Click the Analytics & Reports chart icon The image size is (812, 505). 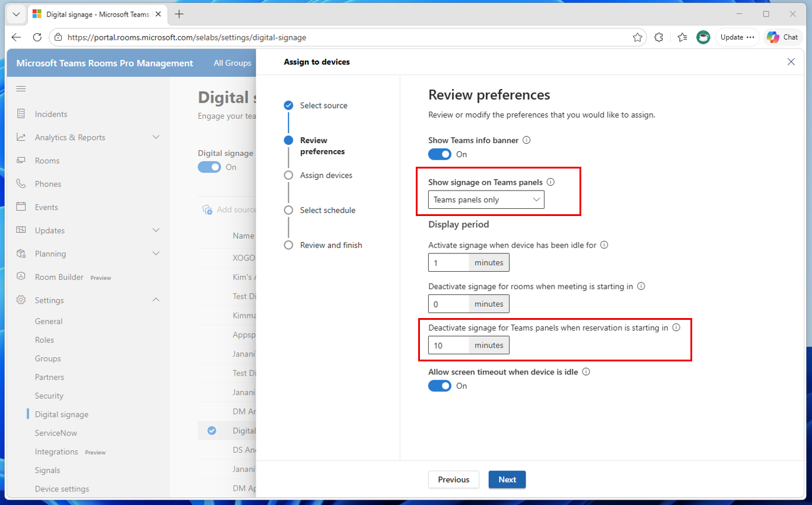pyautogui.click(x=21, y=137)
